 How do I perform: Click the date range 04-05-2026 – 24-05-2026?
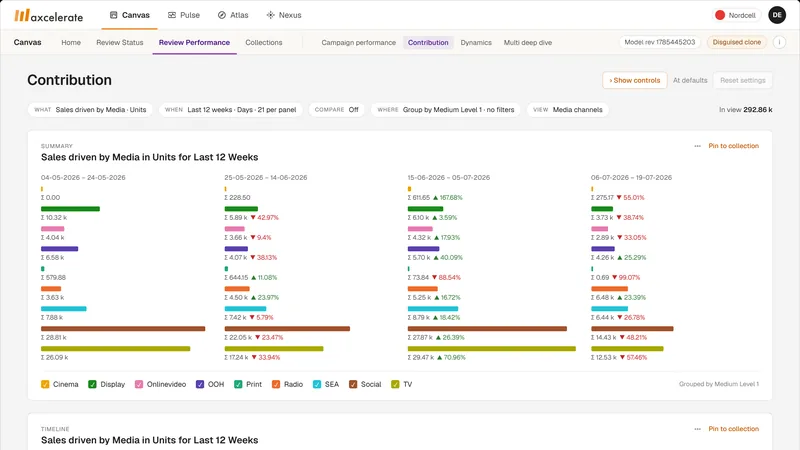coord(83,178)
